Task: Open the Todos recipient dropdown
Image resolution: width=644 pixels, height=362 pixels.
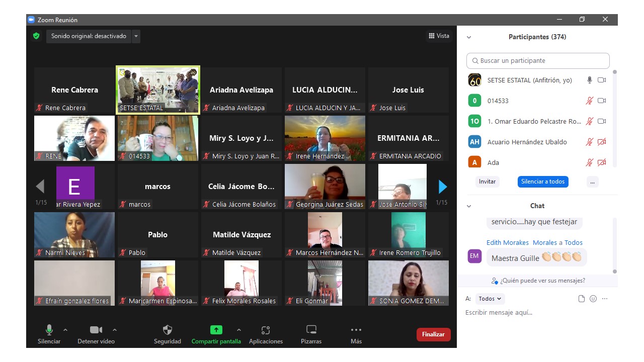Action: pyautogui.click(x=490, y=299)
